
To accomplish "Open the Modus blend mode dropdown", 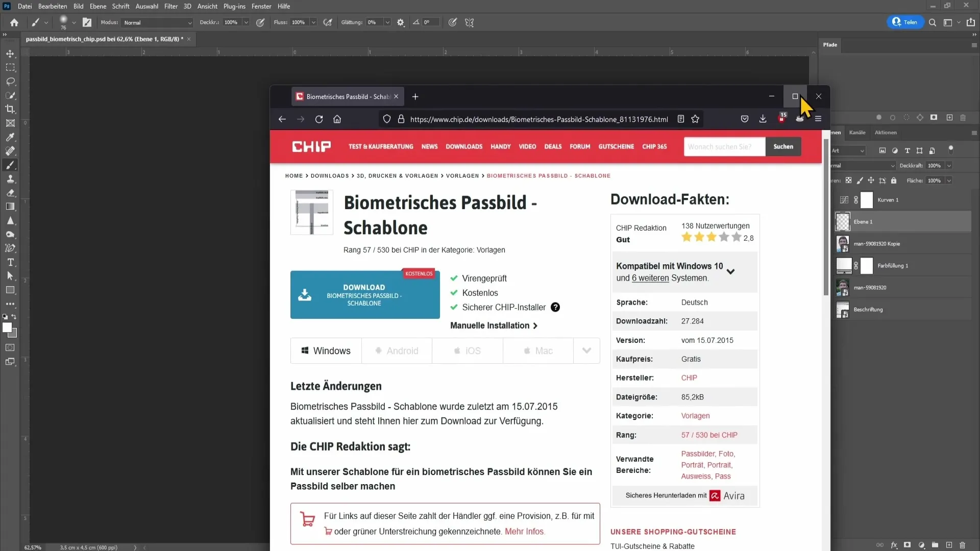I will [157, 22].
